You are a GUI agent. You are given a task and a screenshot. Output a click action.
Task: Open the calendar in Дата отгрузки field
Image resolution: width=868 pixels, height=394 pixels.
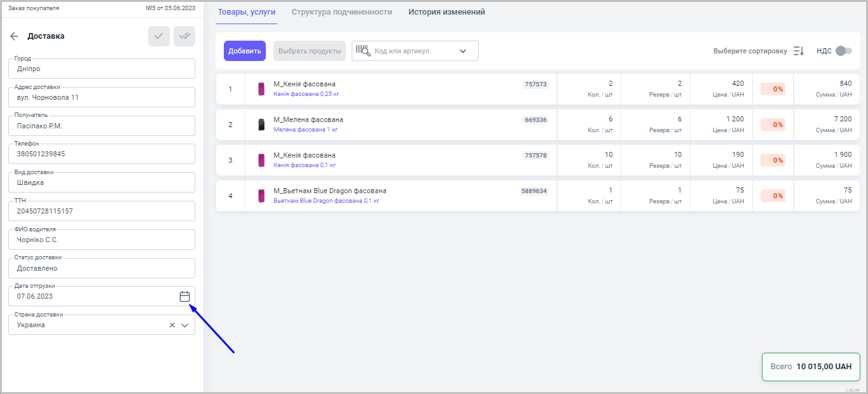[184, 296]
